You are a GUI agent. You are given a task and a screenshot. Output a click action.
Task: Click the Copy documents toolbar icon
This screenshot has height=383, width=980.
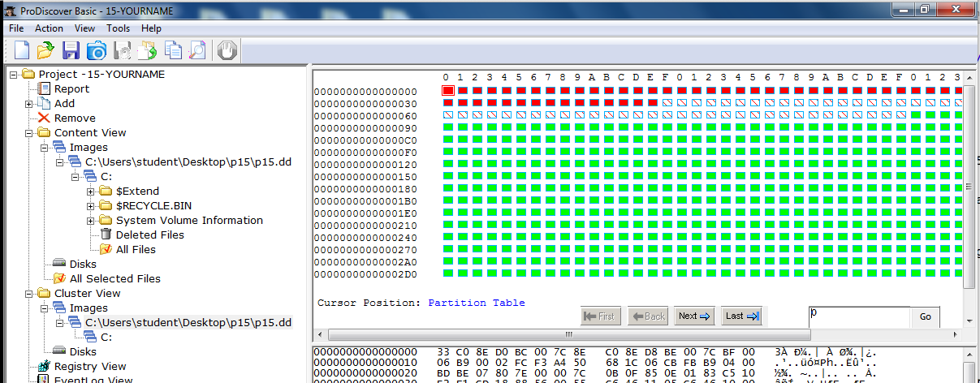173,50
